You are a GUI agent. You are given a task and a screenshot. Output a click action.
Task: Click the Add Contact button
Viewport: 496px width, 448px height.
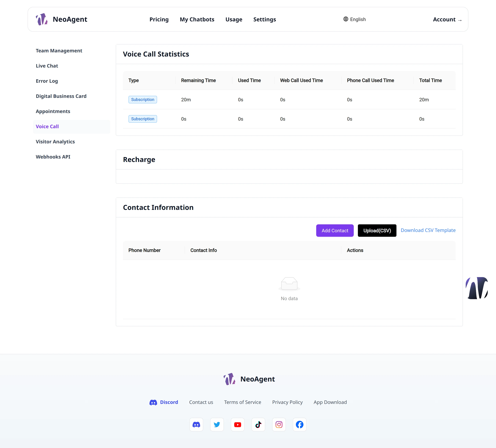pos(335,230)
